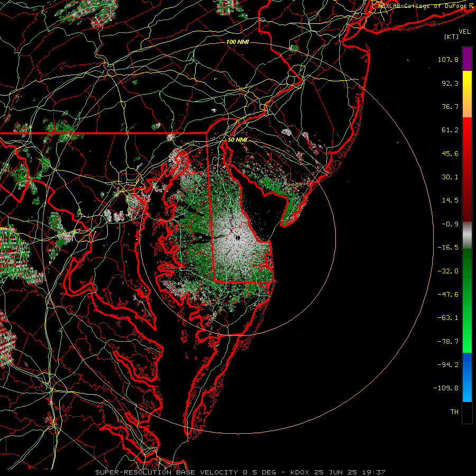This screenshot has width=476, height=476.
Task: Select the -32.0 legend value
Action: pos(448,271)
